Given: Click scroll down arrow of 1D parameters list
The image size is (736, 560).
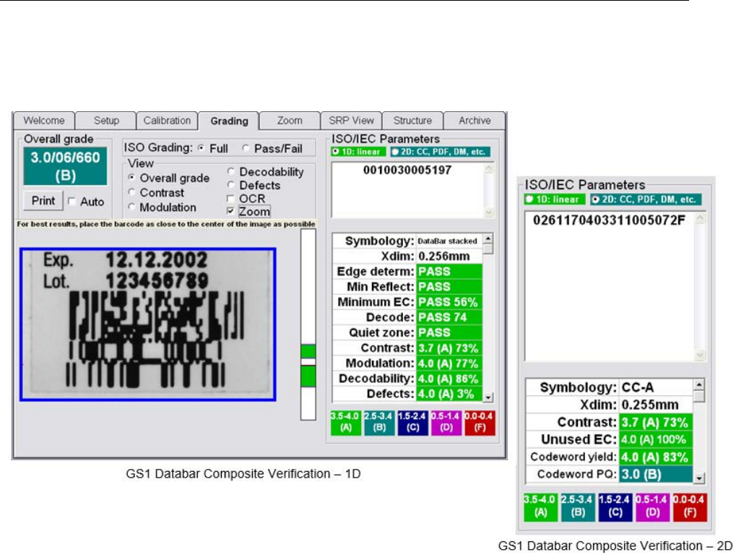Looking at the screenshot, I should 488,397.
